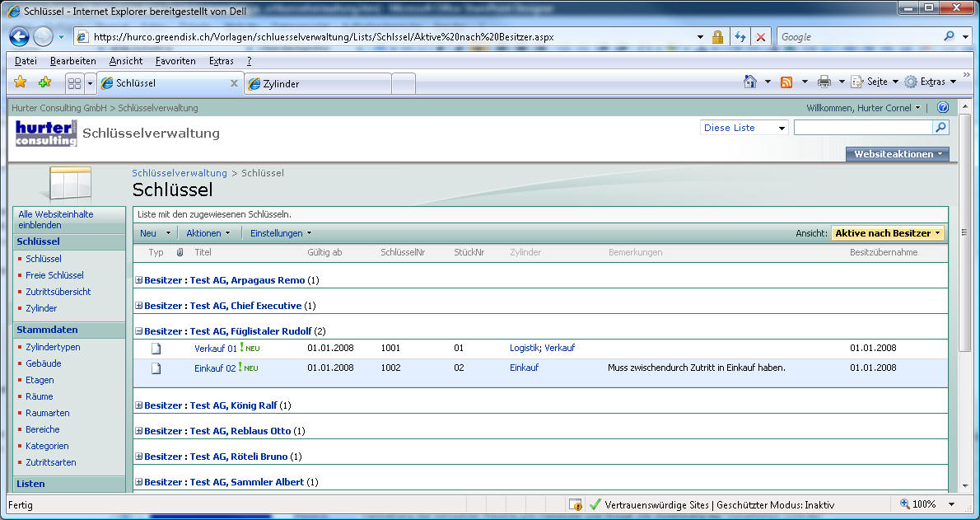Open the Favorites Center star icon
The image size is (980, 520).
[20, 82]
